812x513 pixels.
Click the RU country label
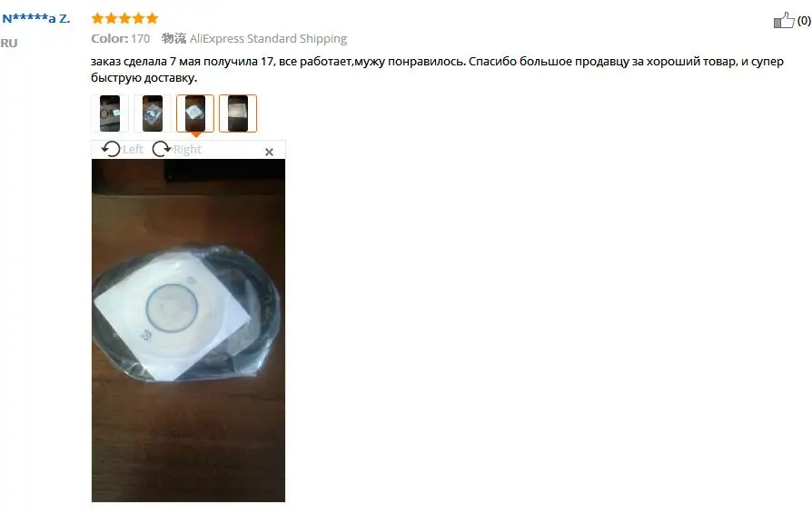tap(9, 43)
